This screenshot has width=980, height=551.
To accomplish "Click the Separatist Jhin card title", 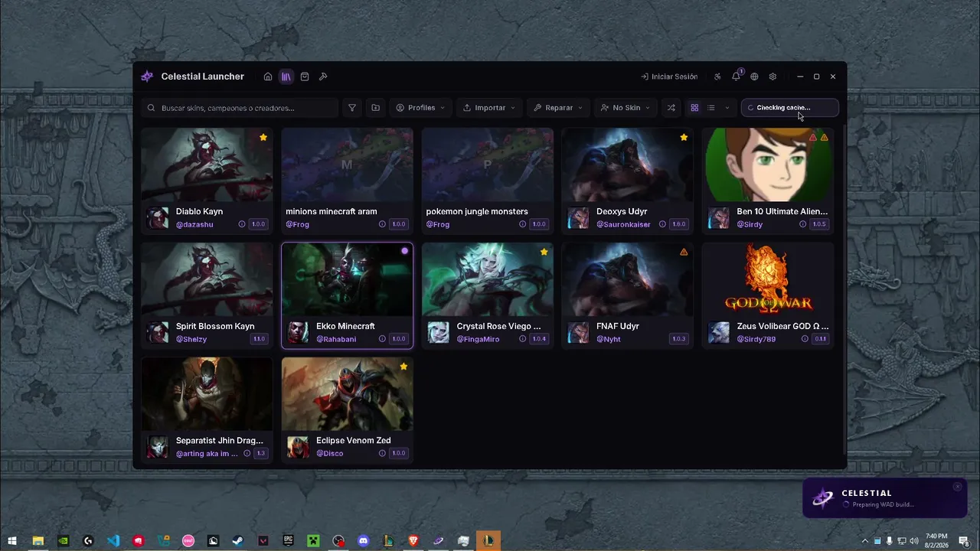I will click(x=220, y=441).
